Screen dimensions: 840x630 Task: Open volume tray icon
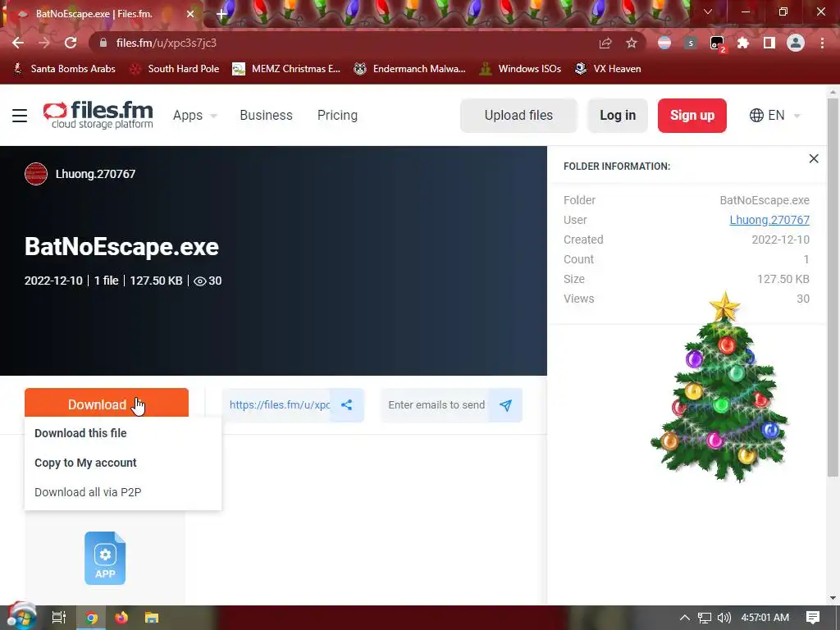(724, 618)
